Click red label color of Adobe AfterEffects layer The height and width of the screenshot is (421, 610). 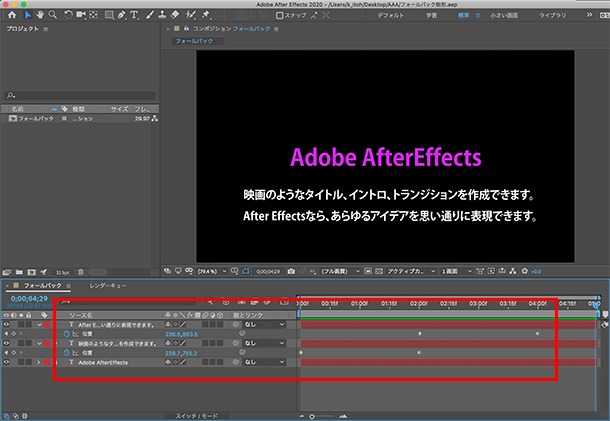click(x=47, y=362)
